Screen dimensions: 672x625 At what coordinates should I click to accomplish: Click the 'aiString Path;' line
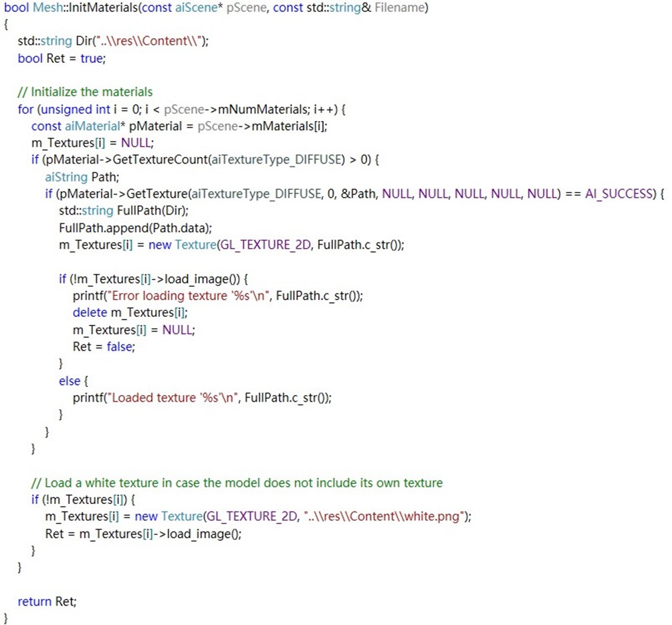click(x=82, y=177)
